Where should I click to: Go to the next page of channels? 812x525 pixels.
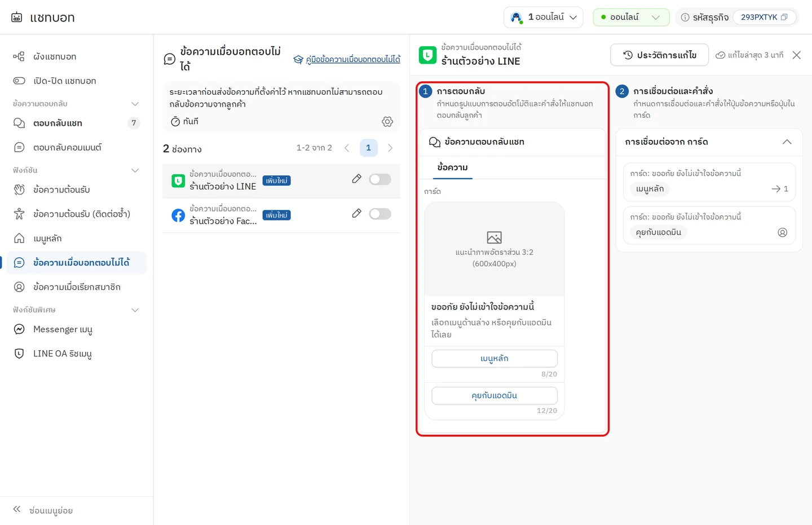pos(390,148)
